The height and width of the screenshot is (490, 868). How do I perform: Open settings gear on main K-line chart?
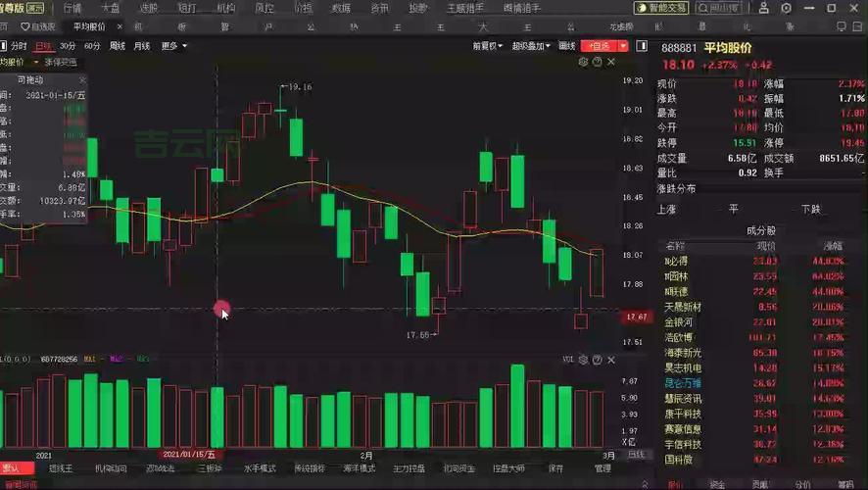pyautogui.click(x=583, y=62)
